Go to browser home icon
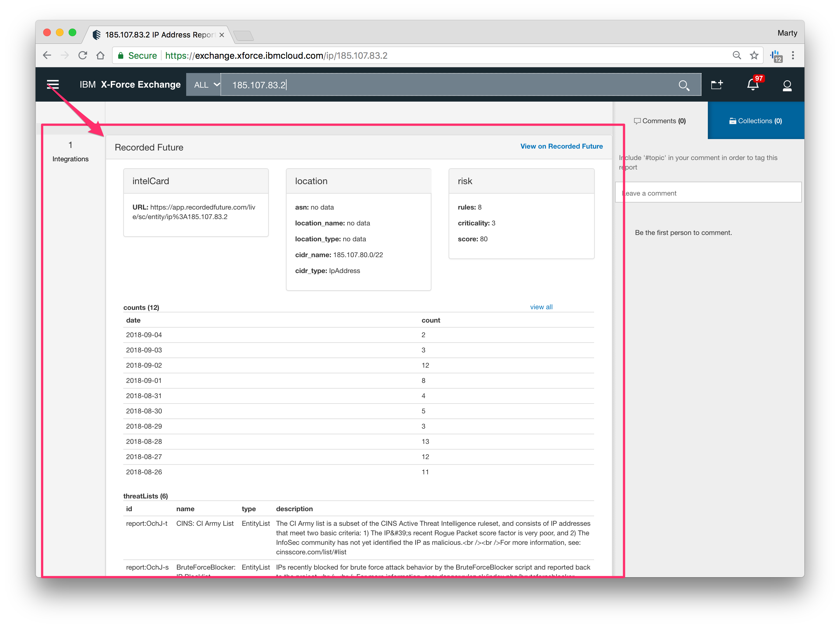Viewport: 840px width, 628px height. (100, 56)
